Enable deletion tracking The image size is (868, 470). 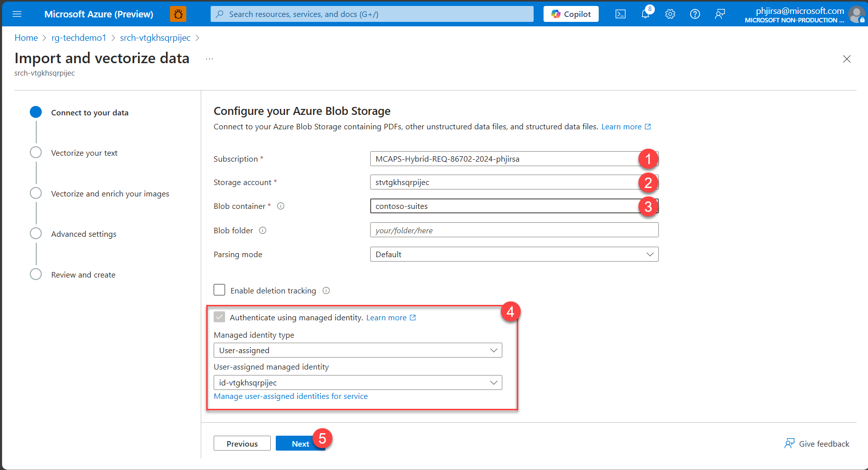tap(219, 289)
